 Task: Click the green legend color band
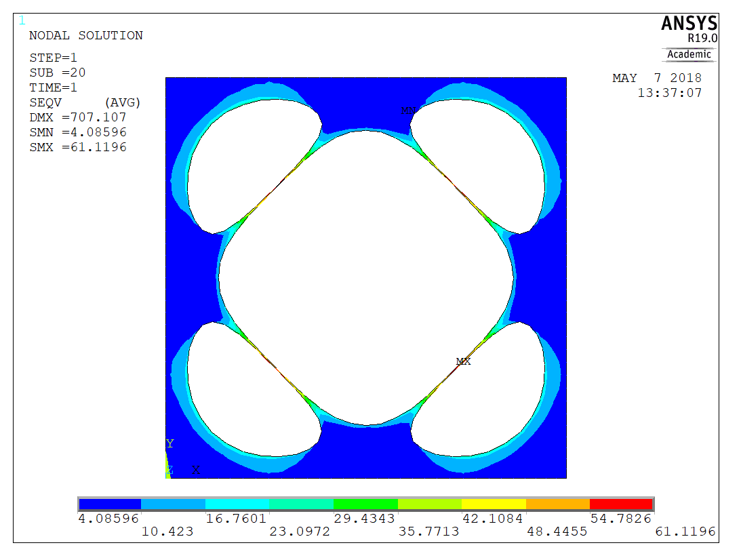[366, 504]
